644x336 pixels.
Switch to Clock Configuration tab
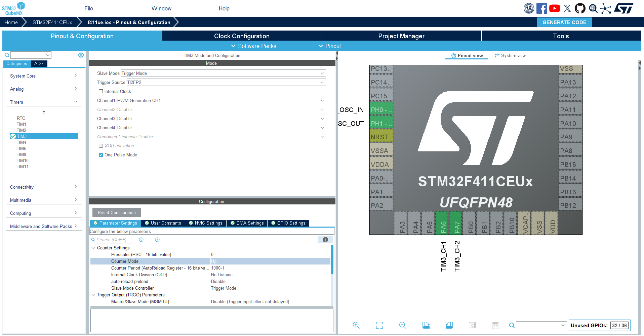click(x=242, y=36)
